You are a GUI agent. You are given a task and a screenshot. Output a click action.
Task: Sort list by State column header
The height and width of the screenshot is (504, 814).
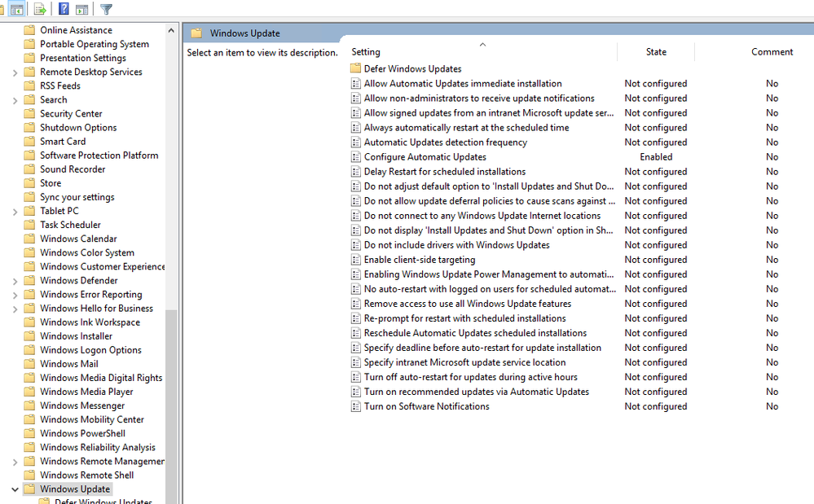(x=656, y=52)
